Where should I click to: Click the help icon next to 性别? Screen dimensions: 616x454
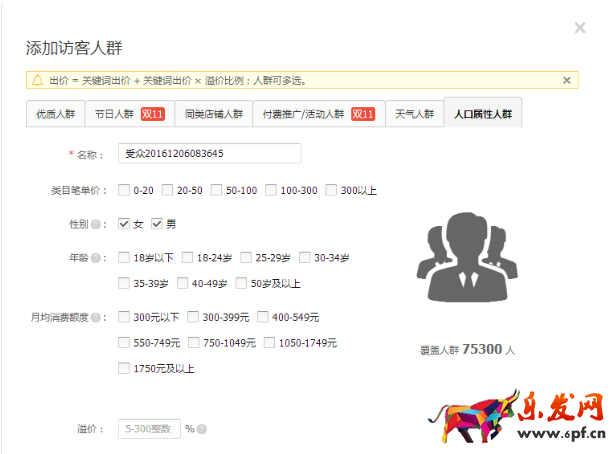108,224
